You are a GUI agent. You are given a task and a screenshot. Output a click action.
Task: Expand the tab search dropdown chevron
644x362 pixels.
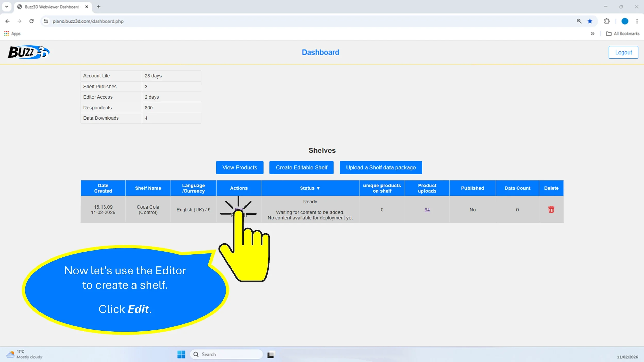click(x=7, y=7)
